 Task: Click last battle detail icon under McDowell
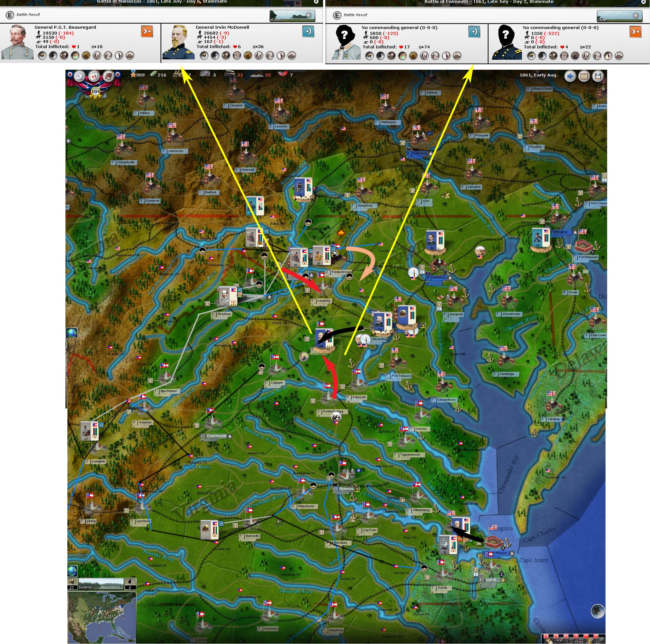pos(292,55)
